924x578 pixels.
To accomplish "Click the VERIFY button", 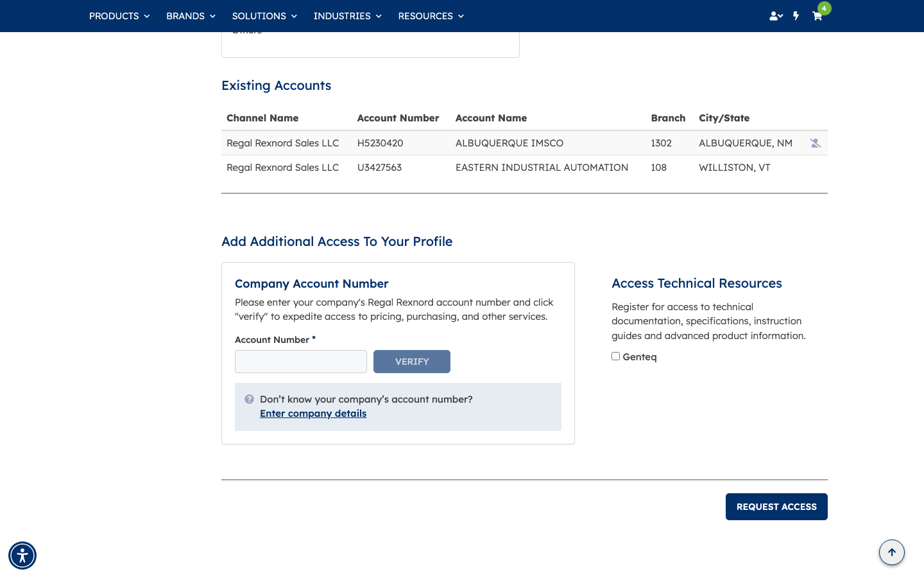I will point(412,362).
